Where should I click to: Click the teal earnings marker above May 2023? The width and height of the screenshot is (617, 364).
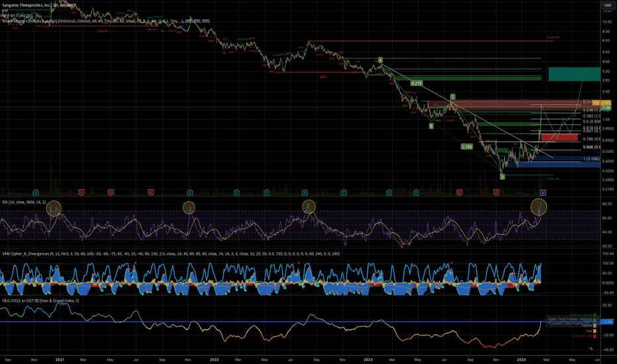click(416, 193)
